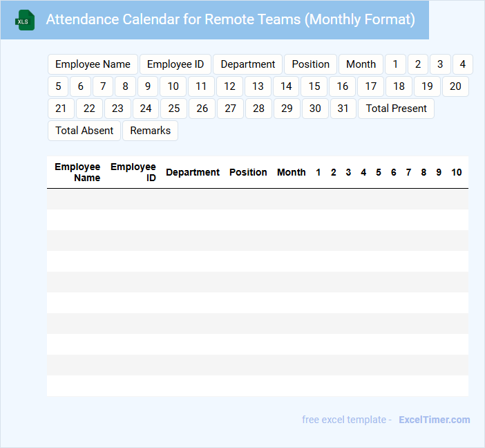Click the Position table column header

[248, 172]
